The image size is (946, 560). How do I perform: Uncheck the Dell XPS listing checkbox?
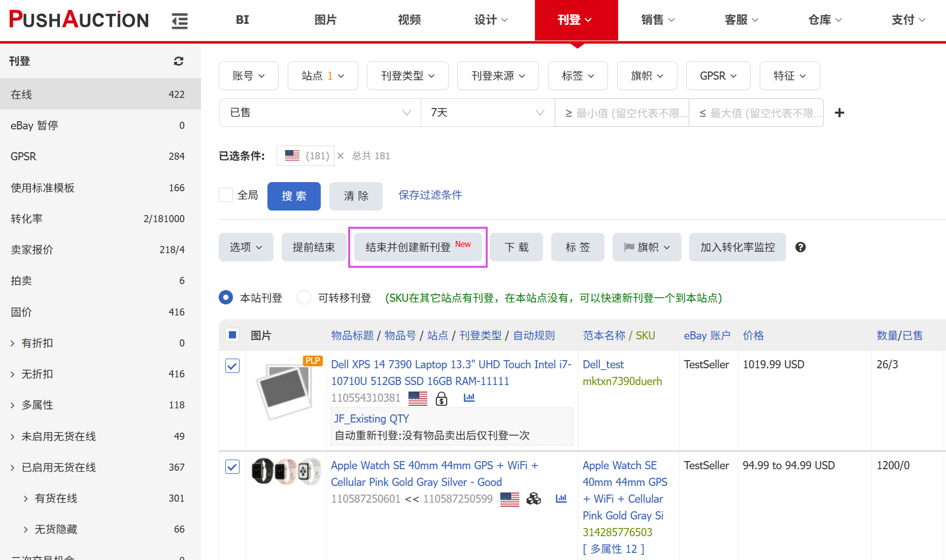[232, 366]
